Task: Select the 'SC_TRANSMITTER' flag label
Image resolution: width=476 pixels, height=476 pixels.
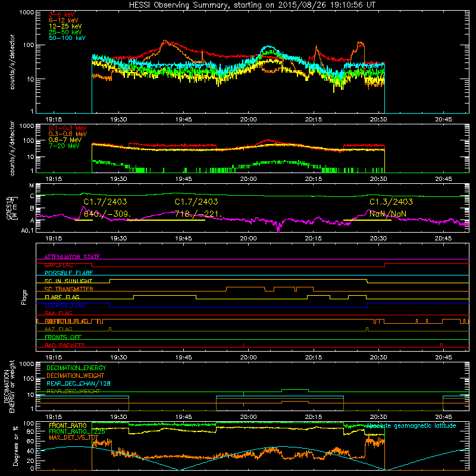Action: (68, 289)
